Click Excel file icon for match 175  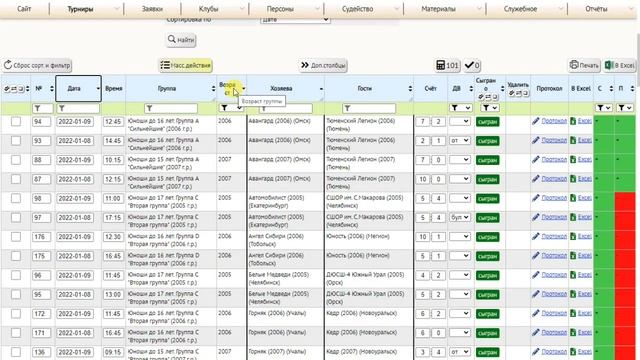point(573,255)
